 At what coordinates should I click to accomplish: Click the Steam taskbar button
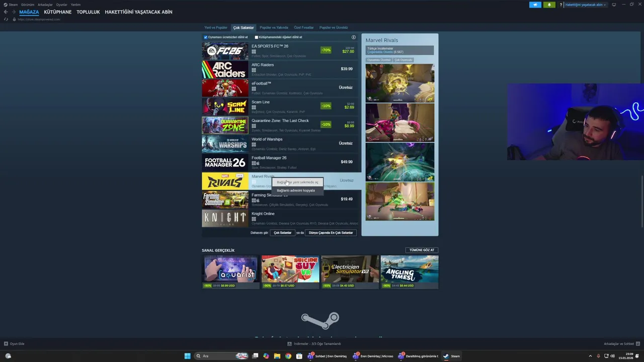coord(451,356)
